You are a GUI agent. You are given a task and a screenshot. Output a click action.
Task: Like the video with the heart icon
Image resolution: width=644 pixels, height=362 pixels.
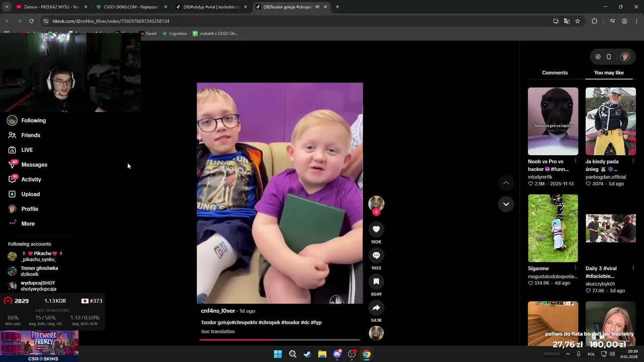point(376,229)
